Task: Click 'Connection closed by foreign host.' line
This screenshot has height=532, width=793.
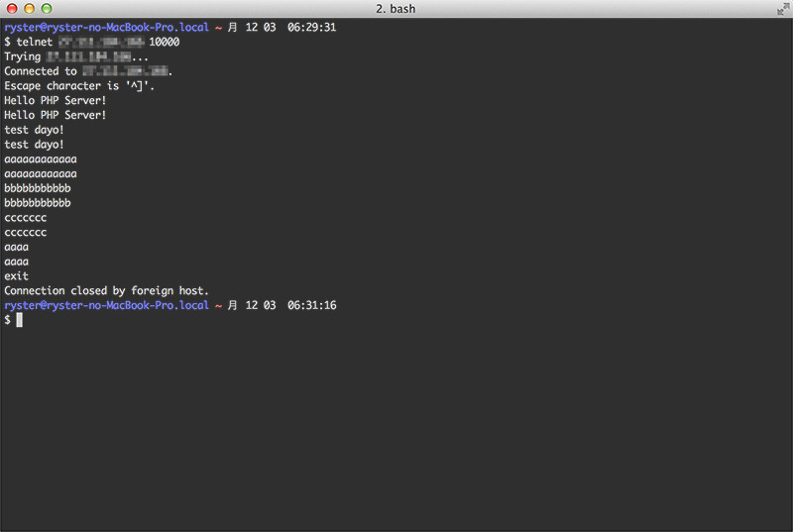Action: coord(106,291)
